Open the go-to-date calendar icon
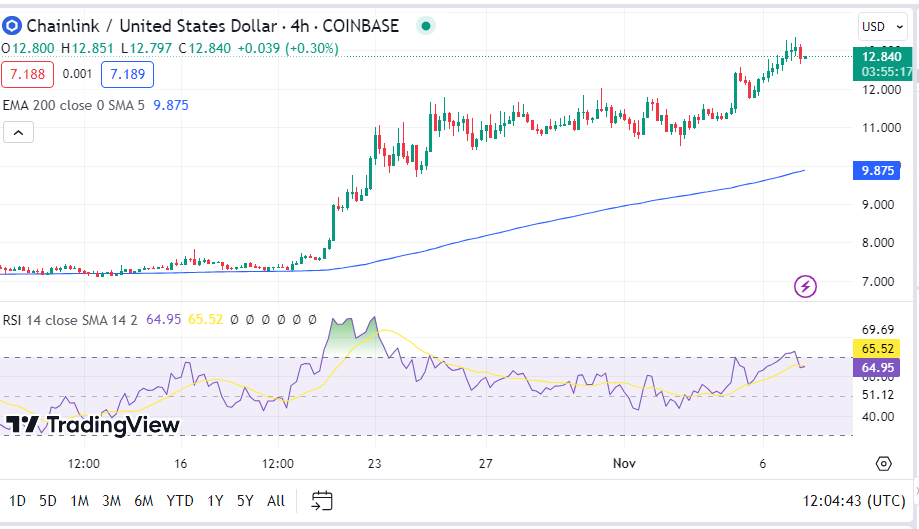 point(322,500)
